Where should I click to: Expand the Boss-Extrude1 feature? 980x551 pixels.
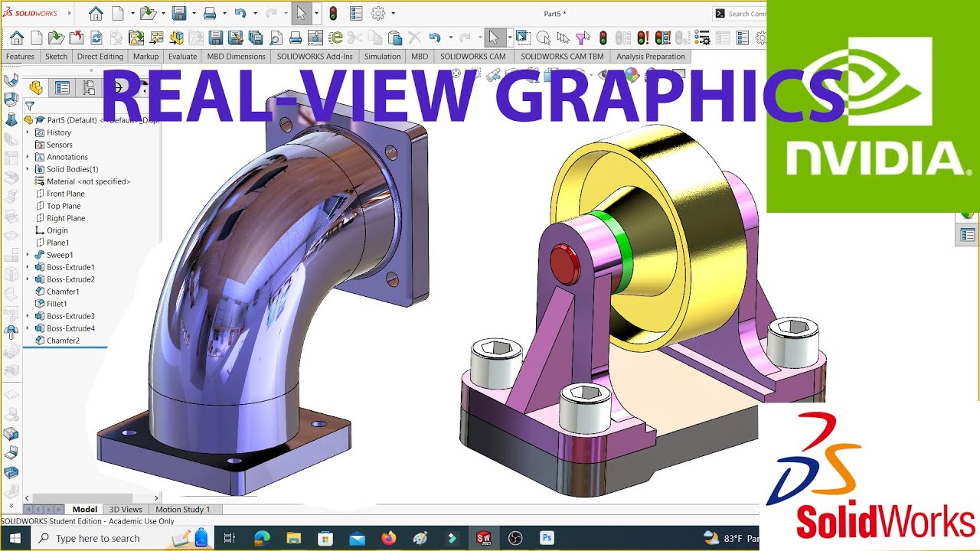tap(28, 267)
